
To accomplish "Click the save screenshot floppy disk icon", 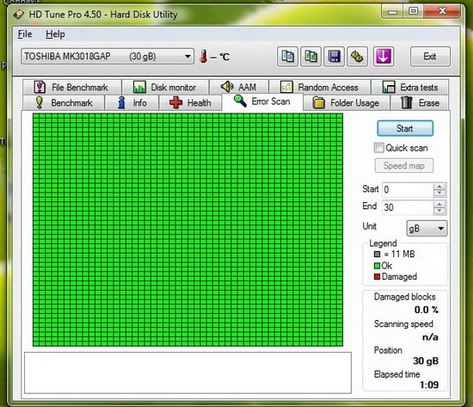I will coord(334,56).
